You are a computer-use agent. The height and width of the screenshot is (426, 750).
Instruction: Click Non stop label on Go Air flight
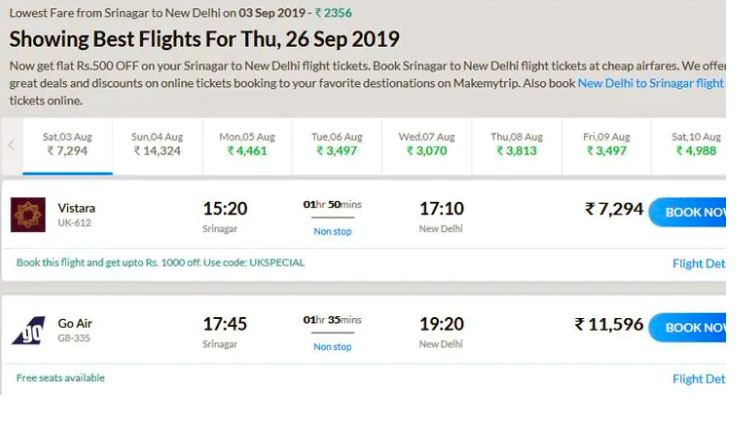click(x=332, y=347)
